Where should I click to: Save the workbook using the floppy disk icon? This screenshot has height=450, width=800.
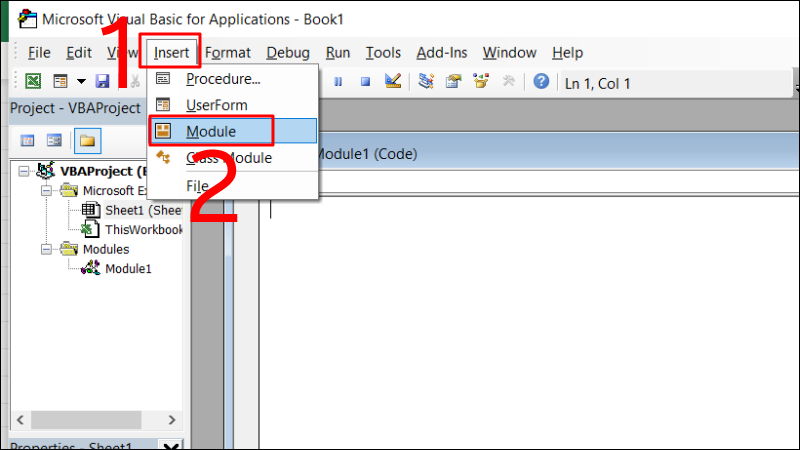click(103, 81)
